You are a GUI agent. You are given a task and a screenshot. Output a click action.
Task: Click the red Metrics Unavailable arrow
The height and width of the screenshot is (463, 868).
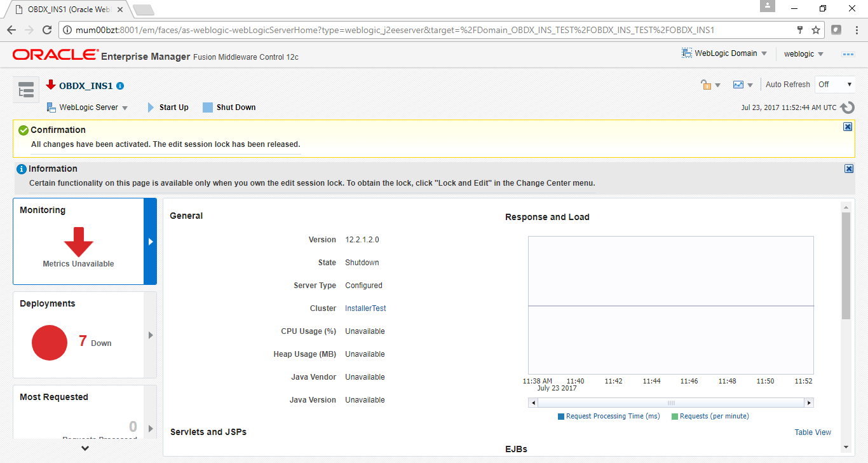point(79,242)
